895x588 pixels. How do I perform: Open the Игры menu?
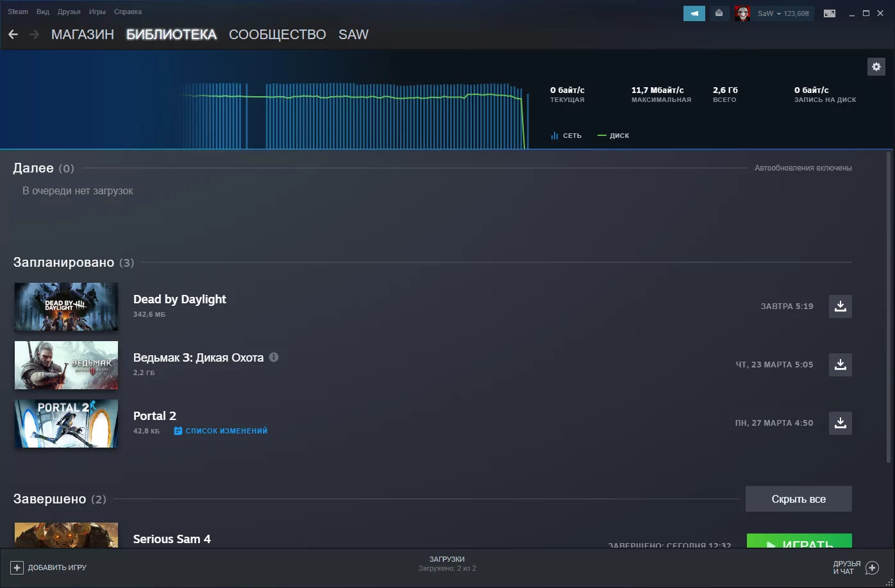[x=97, y=12]
